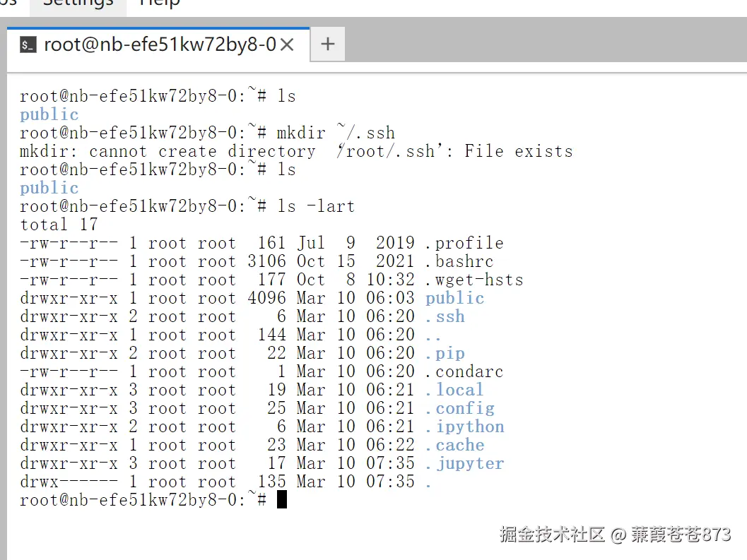Screen dimensions: 747x560
Task: Click the .condarc file name
Action: click(464, 371)
